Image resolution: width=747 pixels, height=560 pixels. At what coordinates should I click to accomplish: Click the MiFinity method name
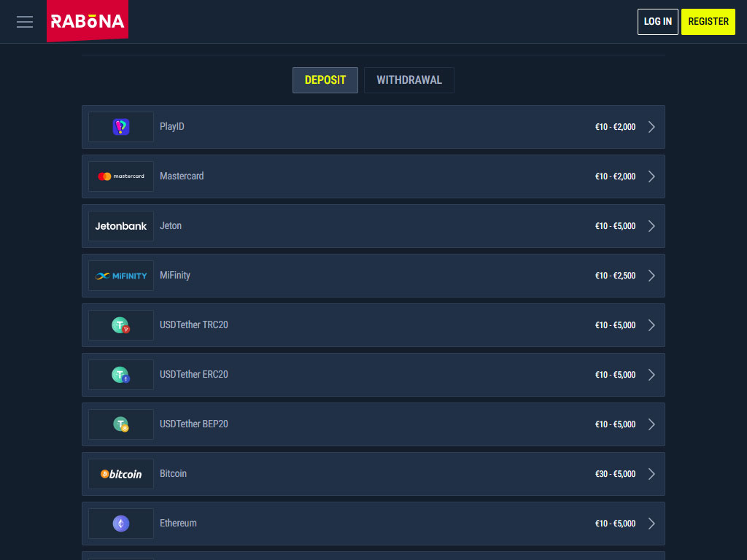[175, 276]
